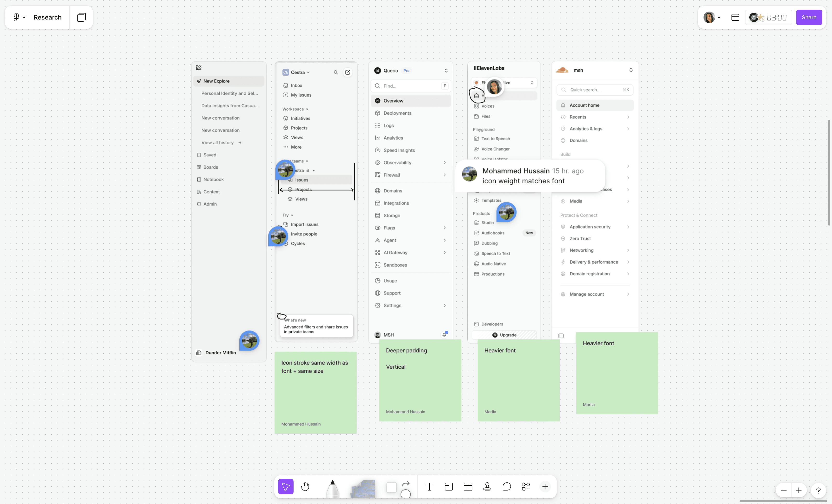The height and width of the screenshot is (504, 832).
Task: Select the Stamp tool
Action: [487, 486]
